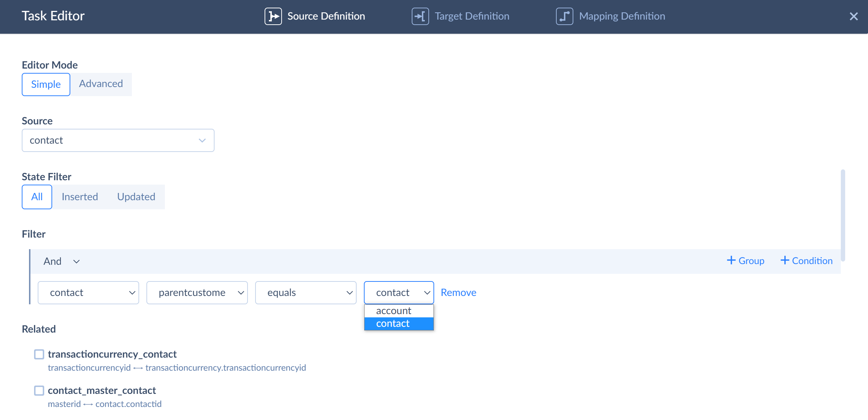868x420 pixels.
Task: Click the Editor Mode heading
Action: click(50, 65)
